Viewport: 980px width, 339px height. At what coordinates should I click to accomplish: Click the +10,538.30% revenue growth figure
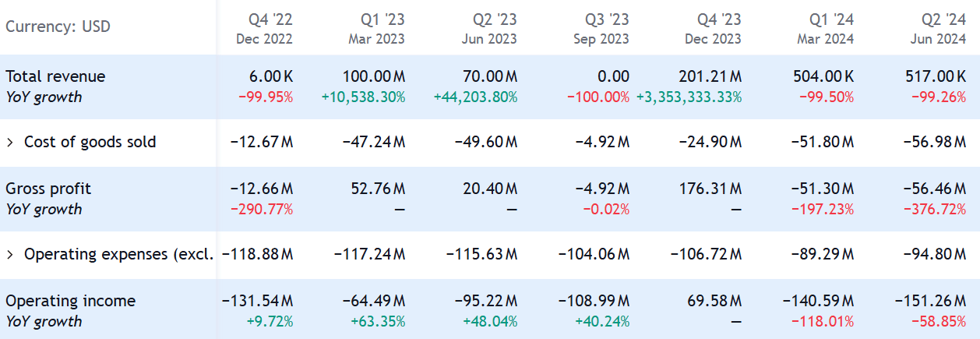click(362, 97)
